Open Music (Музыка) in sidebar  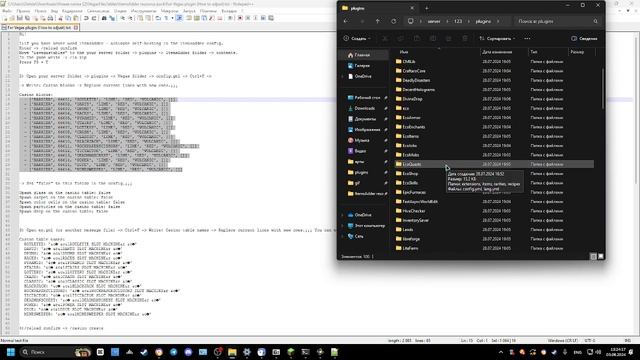359,140
